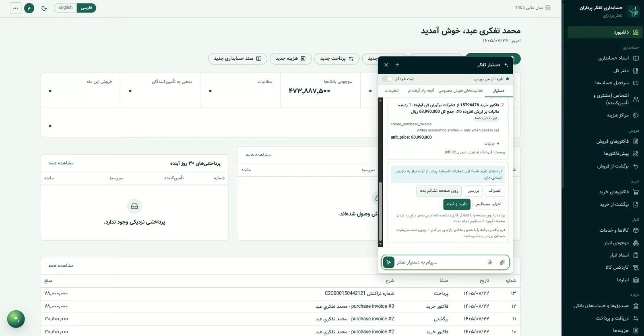
Task: Click the floating green sparkle assistant button
Action: [16, 319]
